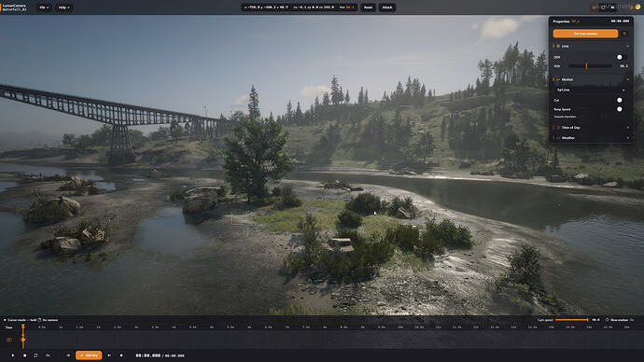Change the 1x playback speed control
This screenshot has height=362, width=644.
[x=48, y=355]
